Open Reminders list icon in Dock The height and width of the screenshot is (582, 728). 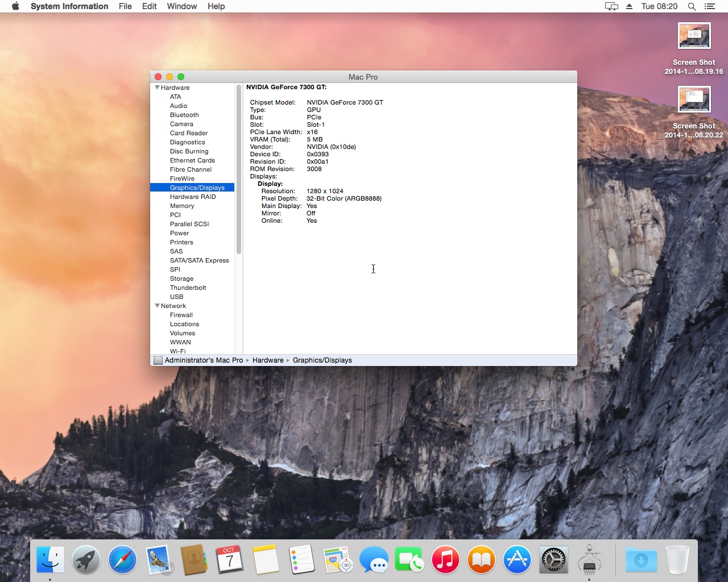(x=301, y=560)
